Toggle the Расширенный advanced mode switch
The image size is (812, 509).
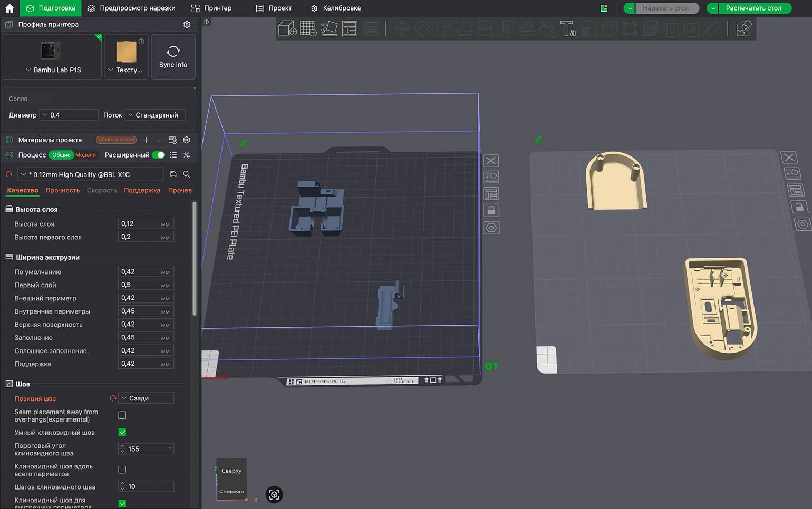pyautogui.click(x=158, y=155)
